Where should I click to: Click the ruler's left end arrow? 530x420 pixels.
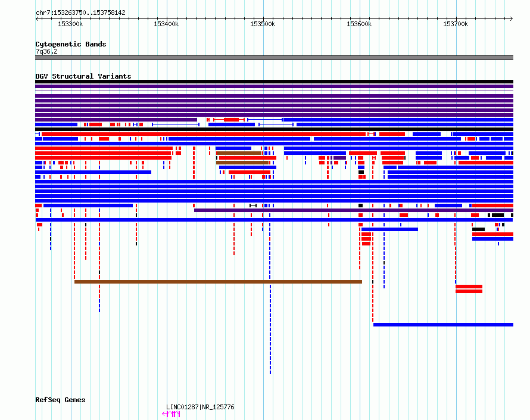(x=37, y=18)
